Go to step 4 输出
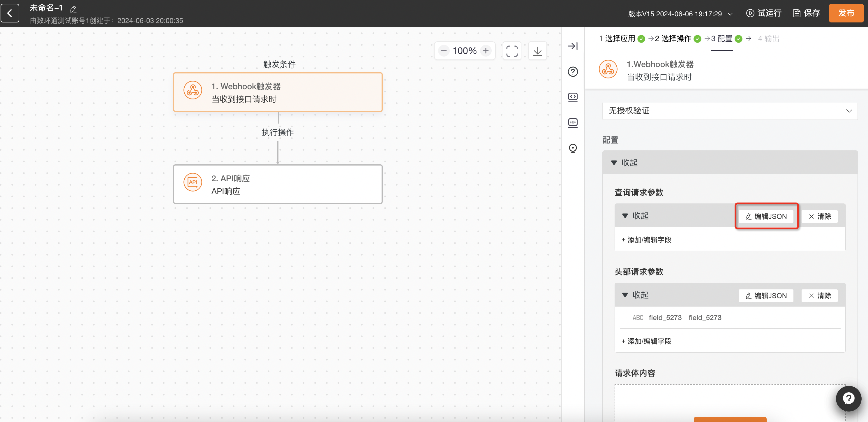The height and width of the screenshot is (422, 868). point(768,38)
